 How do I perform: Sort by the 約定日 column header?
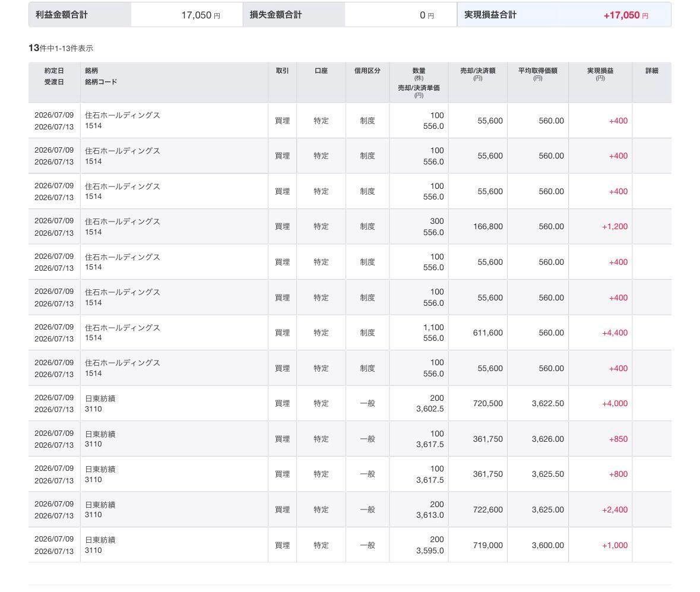click(x=54, y=71)
